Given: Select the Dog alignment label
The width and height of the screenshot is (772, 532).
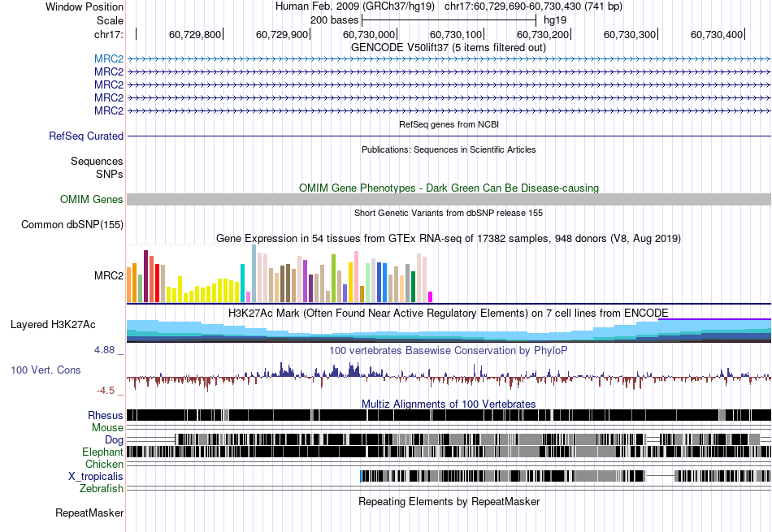Looking at the screenshot, I should tap(115, 440).
